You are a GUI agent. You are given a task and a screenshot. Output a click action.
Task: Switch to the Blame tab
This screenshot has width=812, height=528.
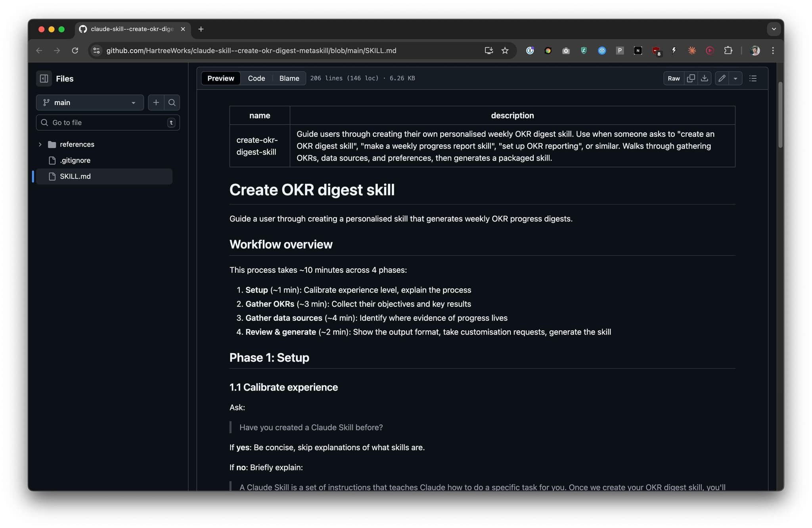point(289,78)
